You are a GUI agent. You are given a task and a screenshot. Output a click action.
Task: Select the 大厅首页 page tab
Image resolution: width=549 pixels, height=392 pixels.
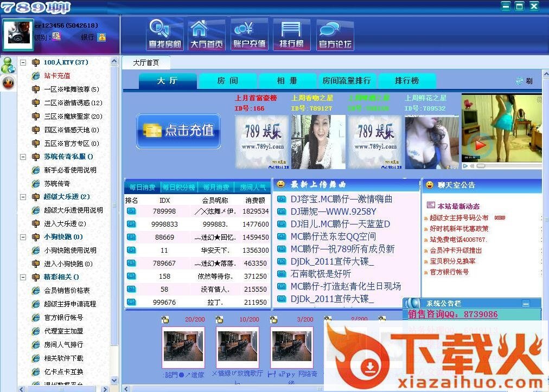tap(146, 63)
